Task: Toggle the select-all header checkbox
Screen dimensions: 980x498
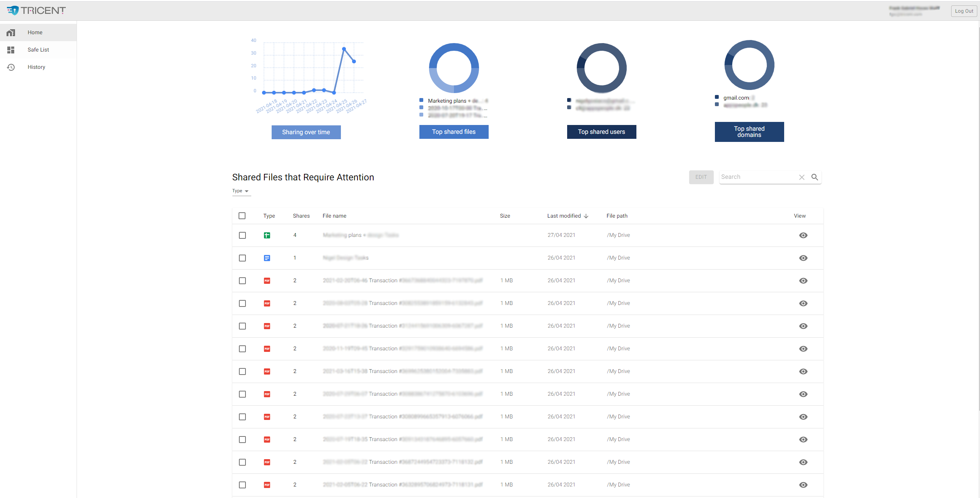Action: 242,216
